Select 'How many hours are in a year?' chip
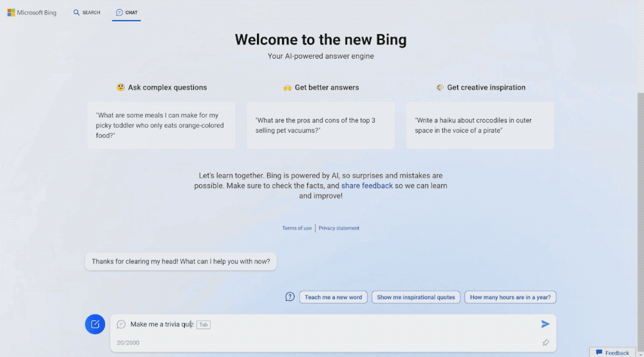 point(511,297)
